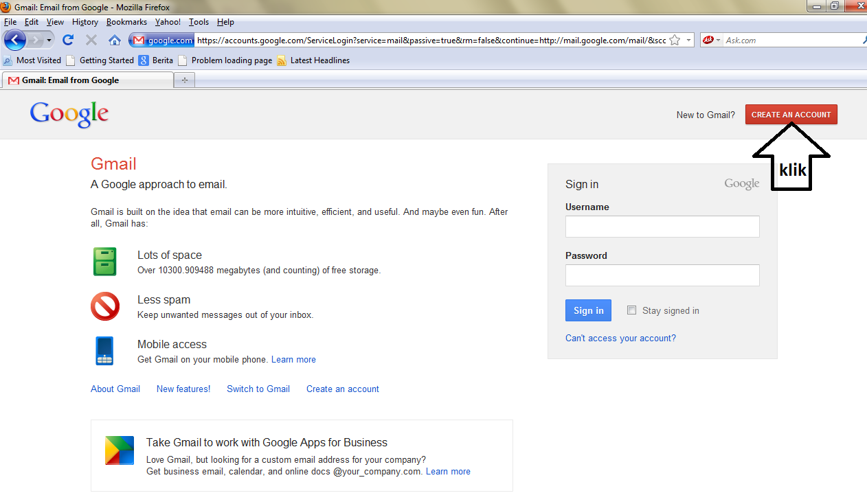Open the back/forward history dropdown arrow
Screen dimensions: 867x504
tap(49, 40)
